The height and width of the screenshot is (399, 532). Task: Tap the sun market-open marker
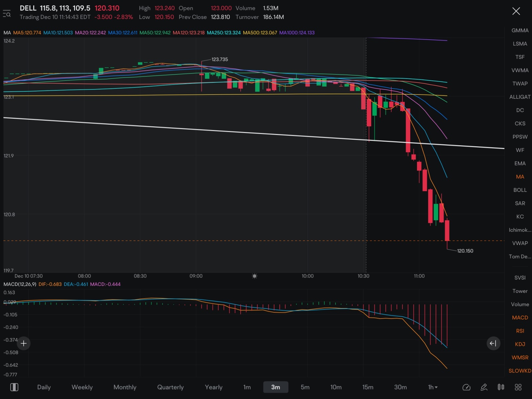click(254, 276)
